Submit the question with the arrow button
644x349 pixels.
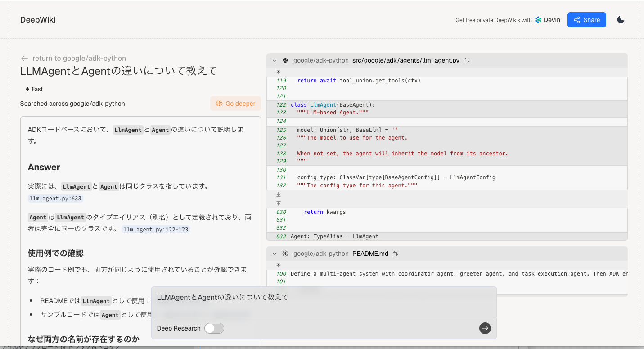pyautogui.click(x=485, y=328)
